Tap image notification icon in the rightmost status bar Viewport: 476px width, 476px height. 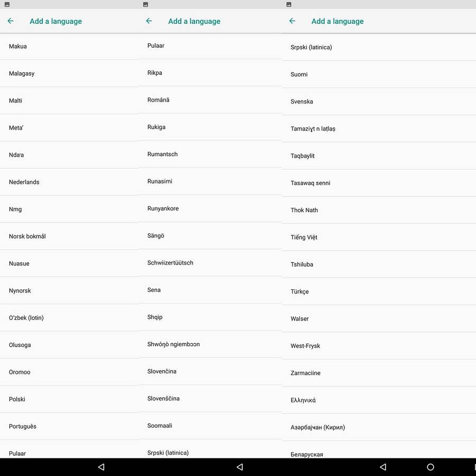(x=289, y=4)
